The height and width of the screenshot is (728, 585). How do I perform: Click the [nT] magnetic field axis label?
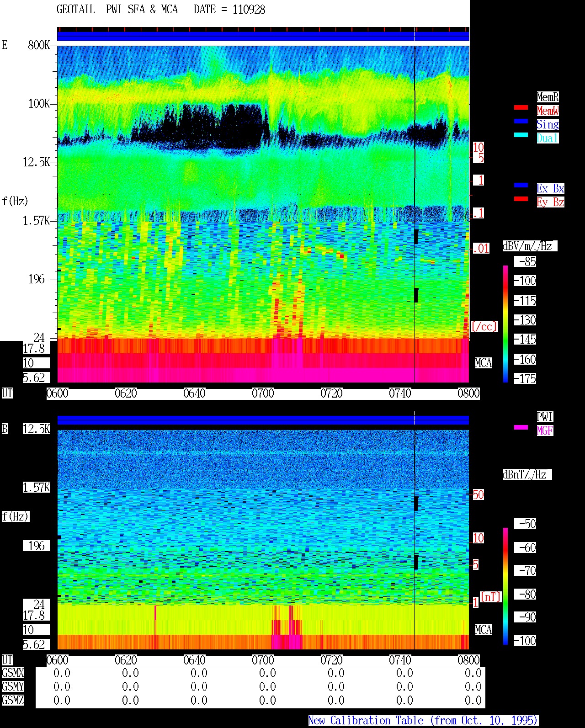click(490, 597)
